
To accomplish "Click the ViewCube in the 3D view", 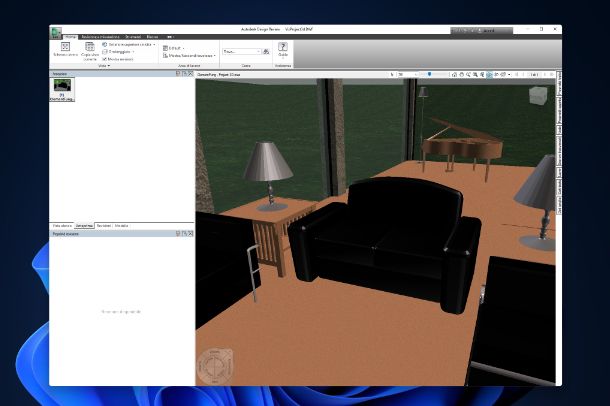I will tap(538, 95).
